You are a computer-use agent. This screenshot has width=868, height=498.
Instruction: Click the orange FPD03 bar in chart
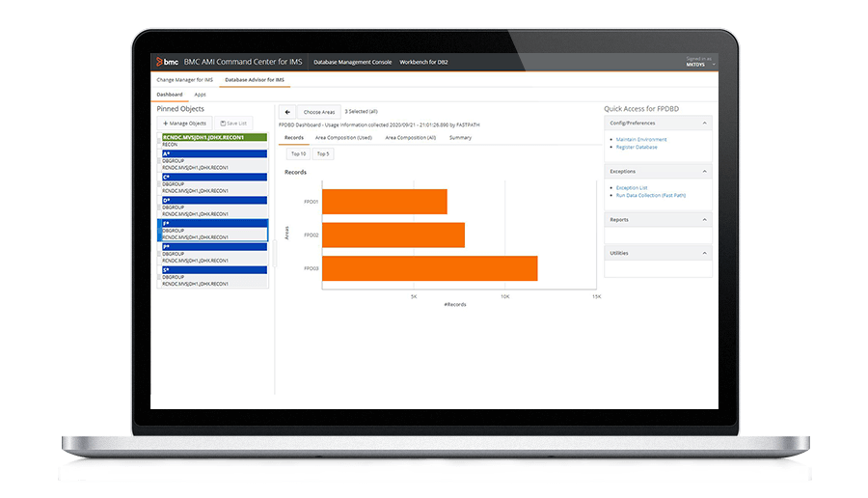tap(429, 268)
